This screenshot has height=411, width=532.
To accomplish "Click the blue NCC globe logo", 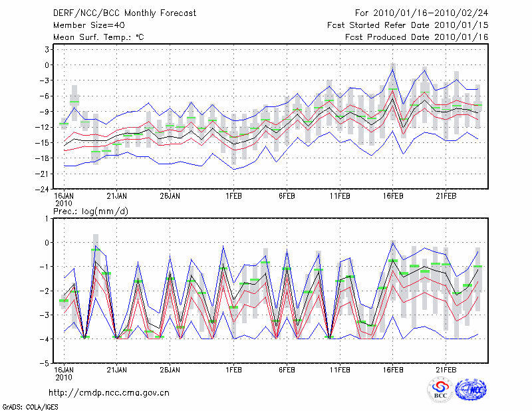I will tap(470, 390).
